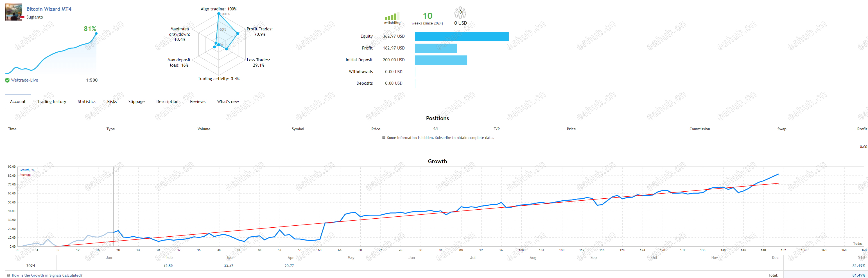Open the Slippage tab
868x278 pixels.
coord(136,102)
